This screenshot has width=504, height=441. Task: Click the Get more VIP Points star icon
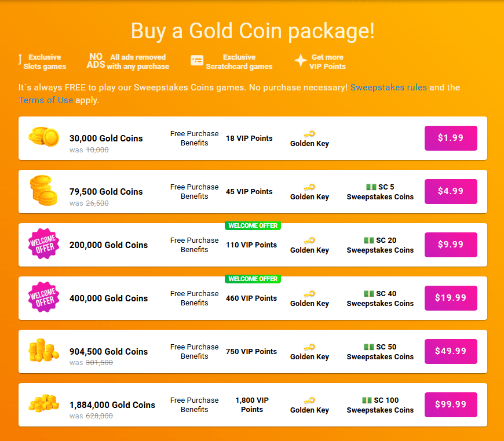(x=301, y=60)
